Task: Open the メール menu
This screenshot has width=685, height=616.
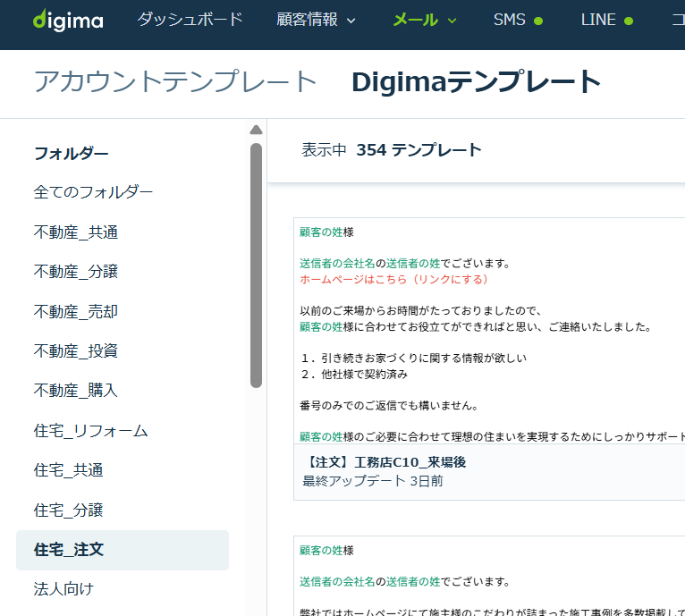Action: [x=416, y=20]
